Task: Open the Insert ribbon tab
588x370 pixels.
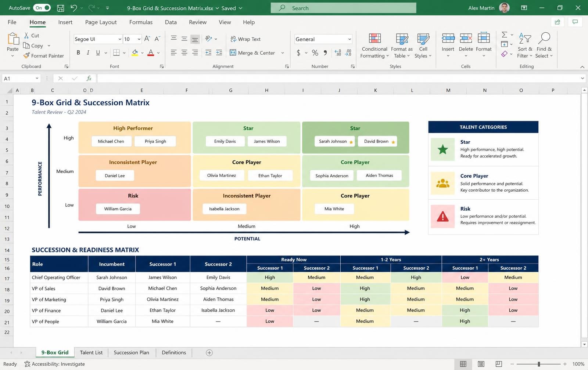Action: [65, 22]
